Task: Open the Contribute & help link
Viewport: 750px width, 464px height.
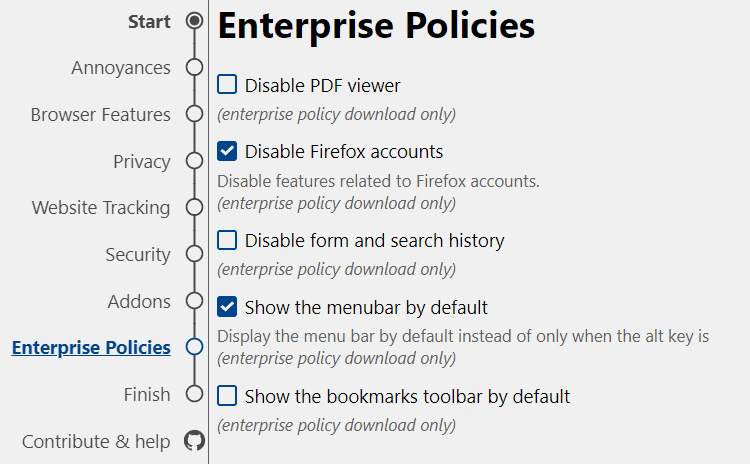Action: click(96, 441)
